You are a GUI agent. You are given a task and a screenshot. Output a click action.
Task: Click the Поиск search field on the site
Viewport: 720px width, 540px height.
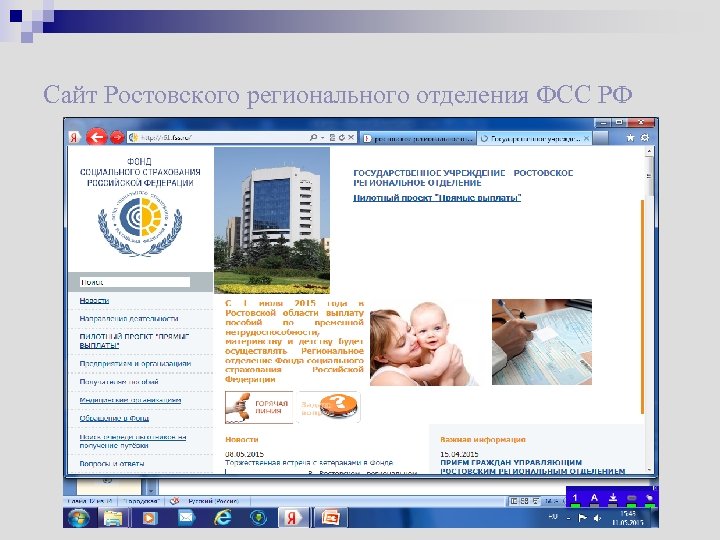135,282
